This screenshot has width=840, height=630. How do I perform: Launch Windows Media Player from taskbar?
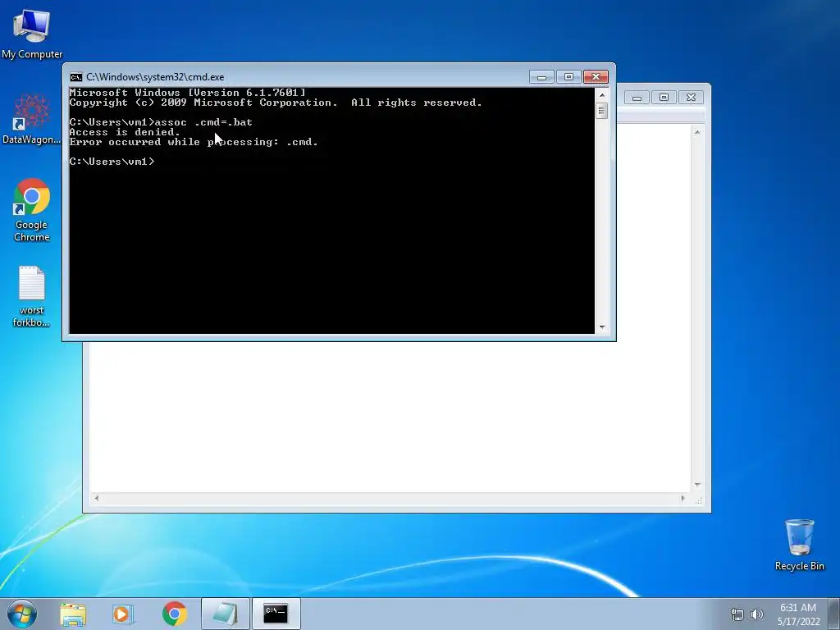click(x=123, y=614)
